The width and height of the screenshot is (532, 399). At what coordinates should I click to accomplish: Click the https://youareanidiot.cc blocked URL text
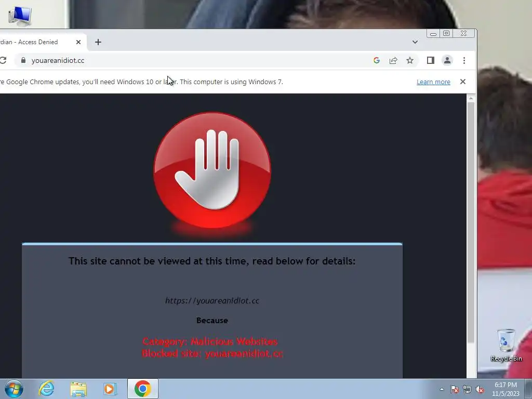[x=212, y=301]
